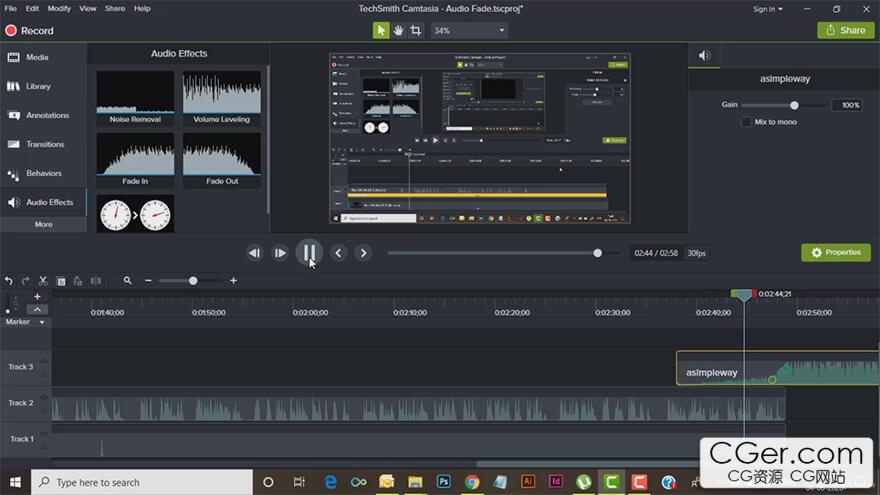Toggle Track 2 visibility eye
This screenshot has height=495, width=880.
pyautogui.click(x=44, y=397)
